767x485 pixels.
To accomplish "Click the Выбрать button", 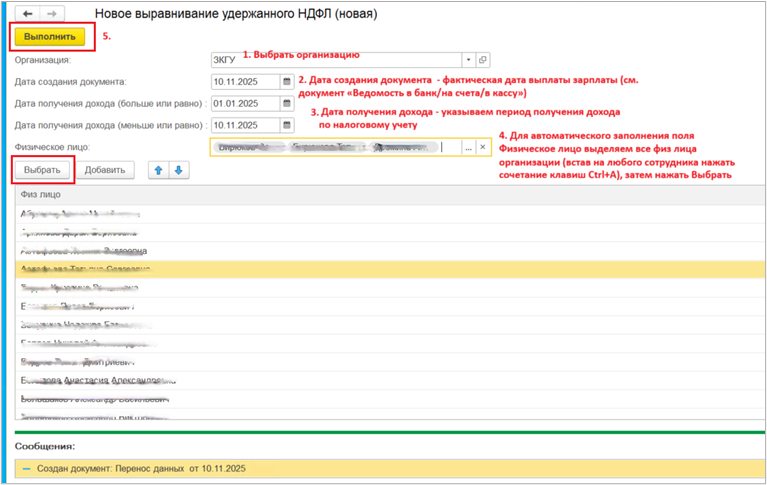I will (43, 170).
